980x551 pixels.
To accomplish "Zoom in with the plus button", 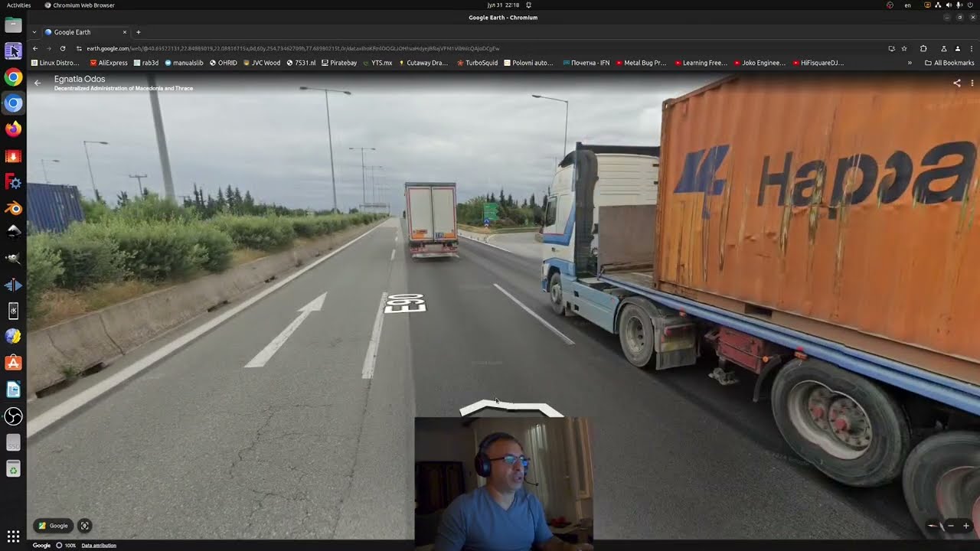I will 966,526.
